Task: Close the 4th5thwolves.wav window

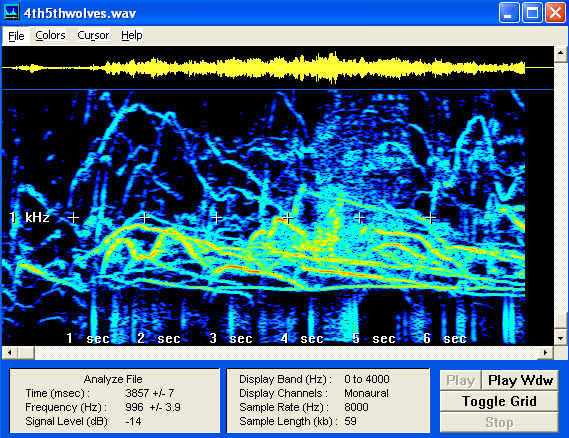Action: pos(555,13)
